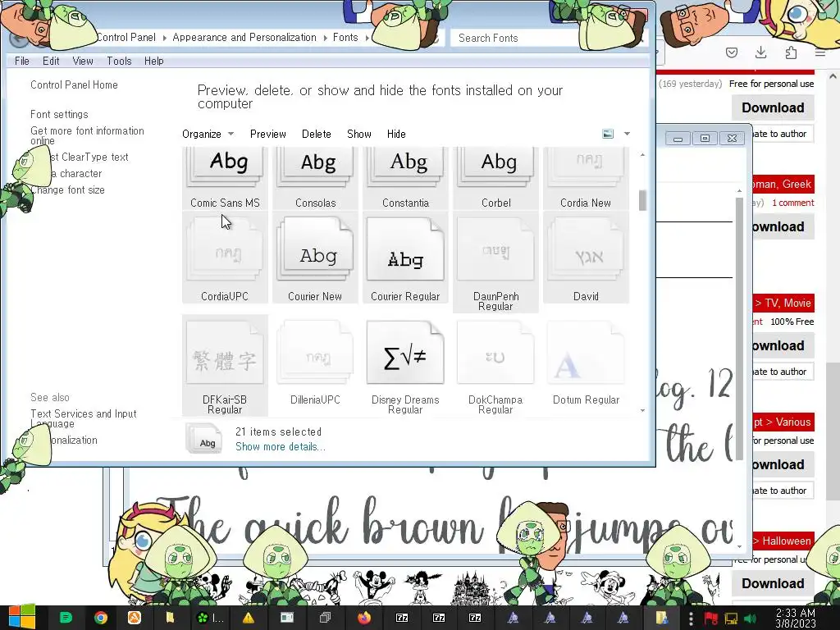Open the Tools menu
840x630 pixels.
click(x=119, y=61)
